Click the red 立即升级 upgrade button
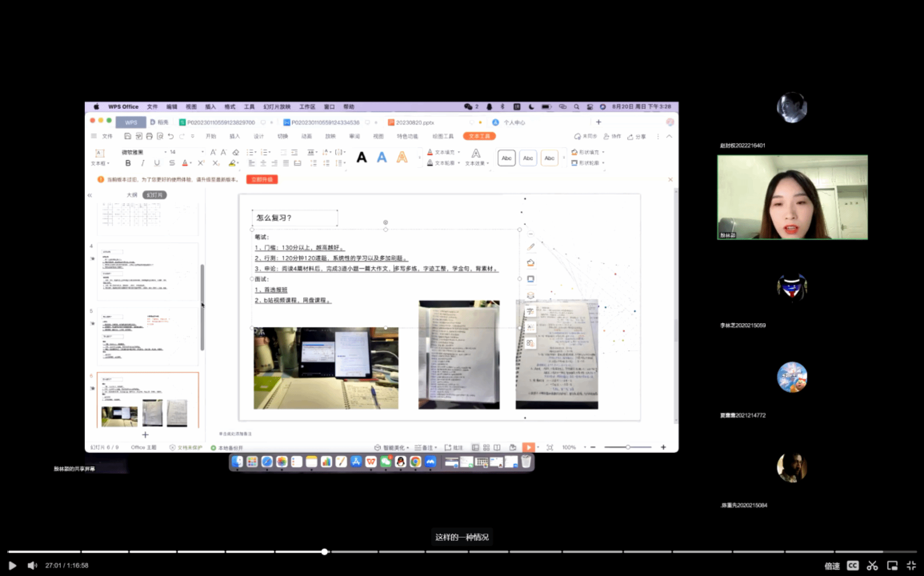 click(x=262, y=180)
